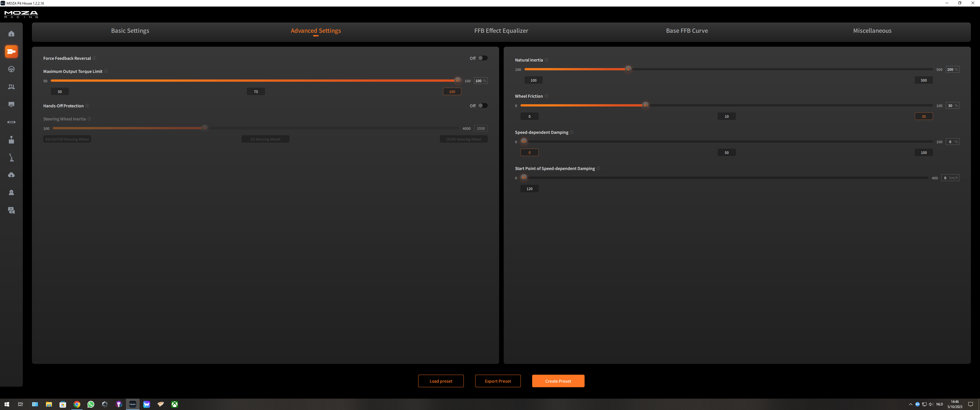
Task: Enable Hands-Off Protection switch
Action: (x=482, y=106)
